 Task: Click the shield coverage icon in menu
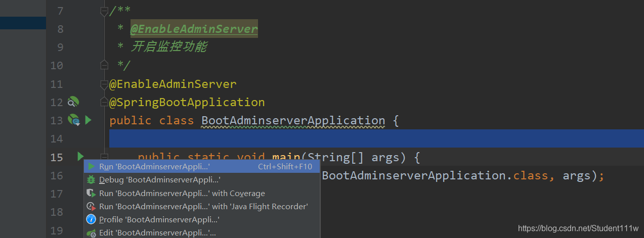coord(91,193)
